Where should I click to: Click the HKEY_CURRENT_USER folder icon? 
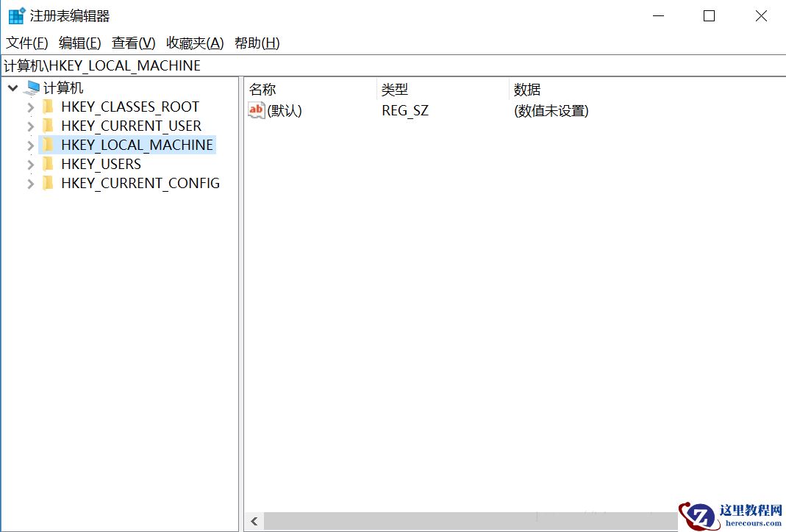point(47,125)
